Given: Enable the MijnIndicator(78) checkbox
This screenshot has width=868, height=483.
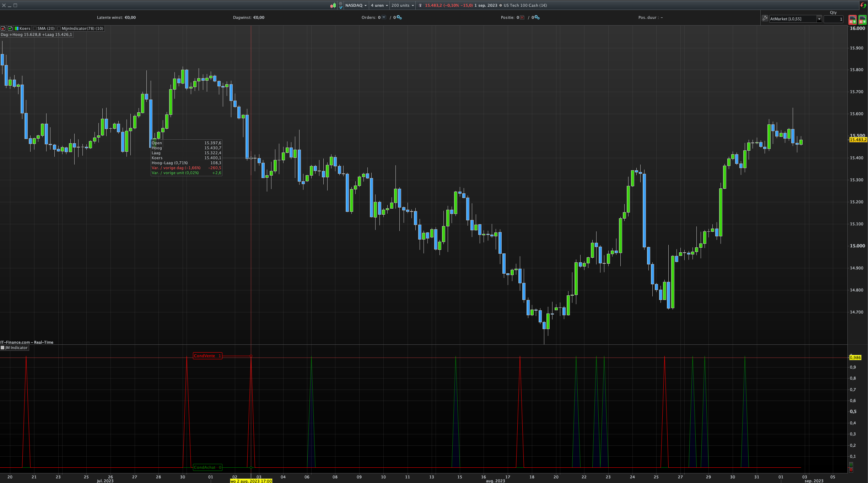Looking at the screenshot, I should (59, 28).
